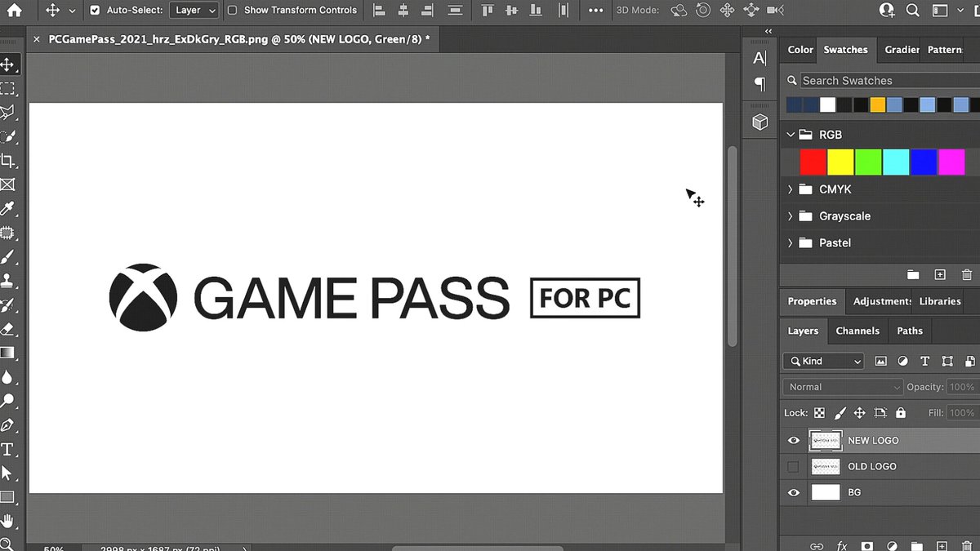Switch to the Color tab
Viewport: 980px width, 551px height.
[x=800, y=50]
